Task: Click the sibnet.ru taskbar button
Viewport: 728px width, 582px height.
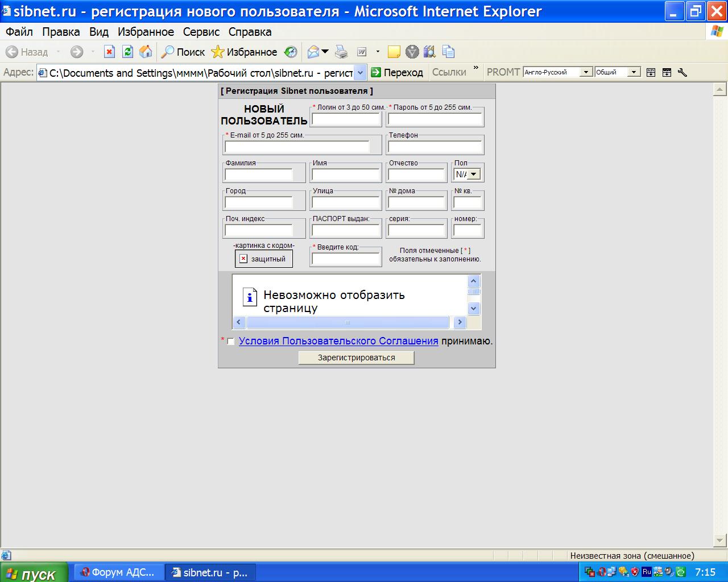Action: pyautogui.click(x=210, y=572)
